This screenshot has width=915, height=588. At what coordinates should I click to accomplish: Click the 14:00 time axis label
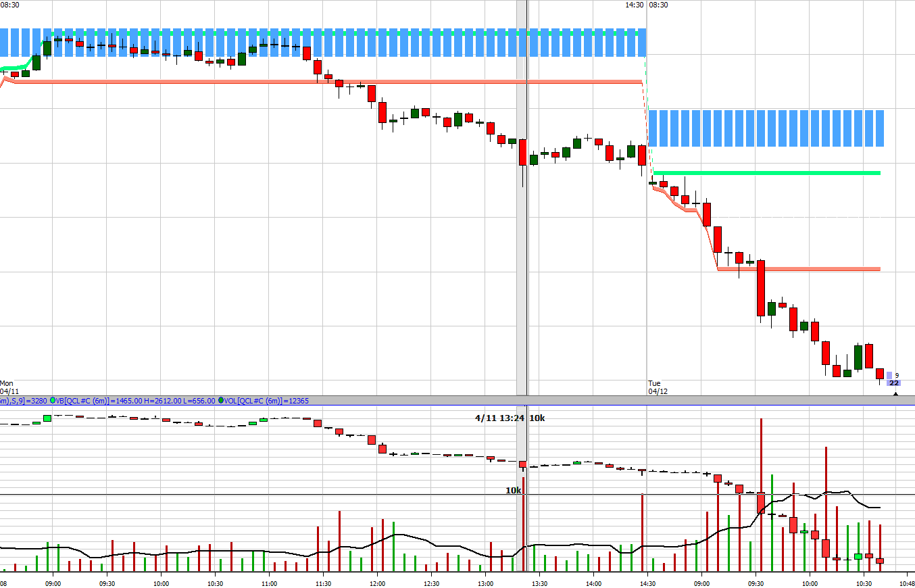click(593, 583)
